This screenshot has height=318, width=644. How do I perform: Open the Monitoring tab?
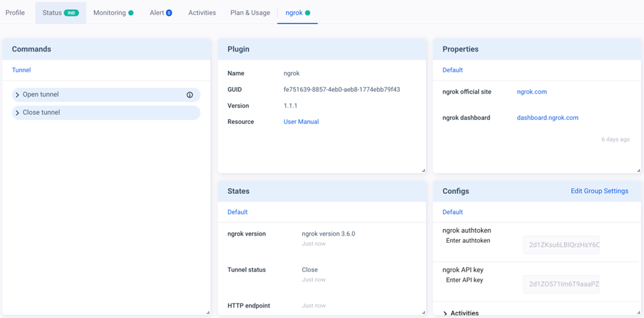[114, 13]
